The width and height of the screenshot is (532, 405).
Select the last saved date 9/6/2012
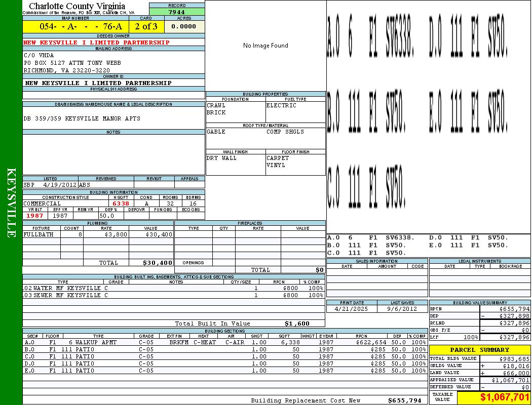tap(402, 309)
